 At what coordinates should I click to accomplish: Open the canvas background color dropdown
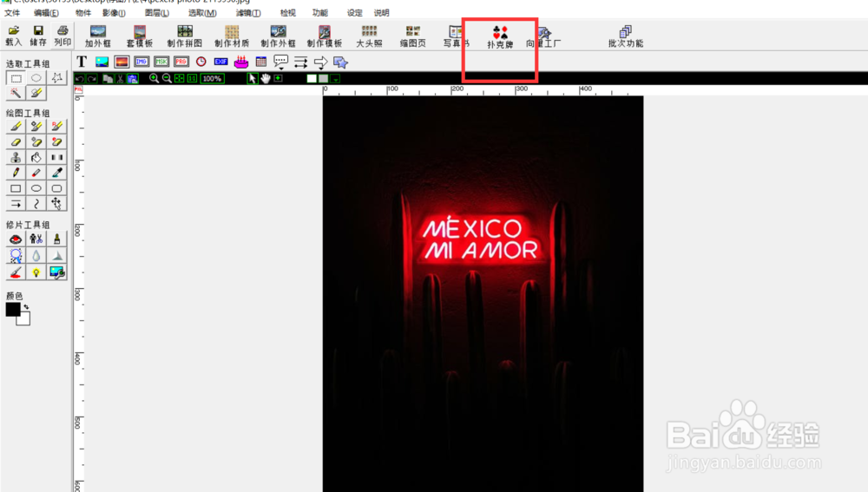[335, 79]
